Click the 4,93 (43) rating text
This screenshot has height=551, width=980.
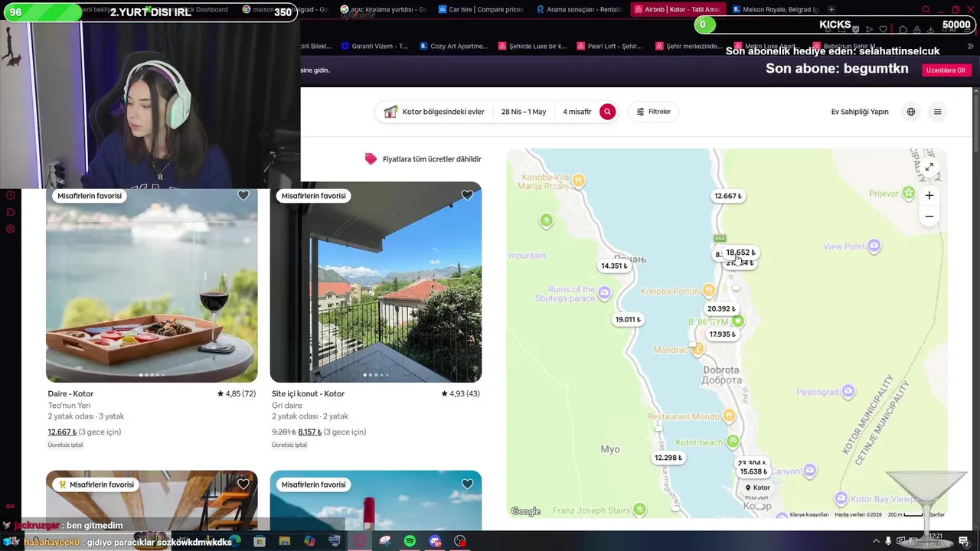coord(460,393)
